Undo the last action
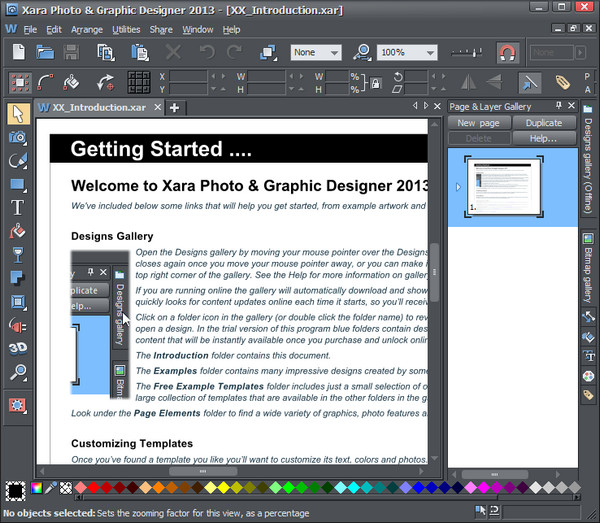The height and width of the screenshot is (523, 600). [207, 52]
